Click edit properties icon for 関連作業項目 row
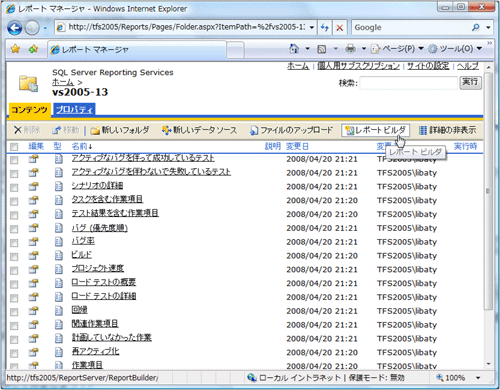This screenshot has width=500, height=390. (33, 325)
